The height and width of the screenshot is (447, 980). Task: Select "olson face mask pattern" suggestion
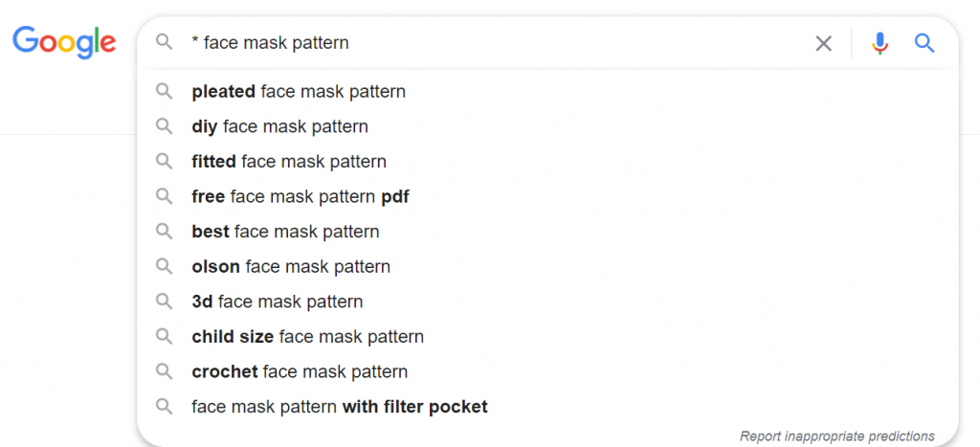click(x=291, y=267)
